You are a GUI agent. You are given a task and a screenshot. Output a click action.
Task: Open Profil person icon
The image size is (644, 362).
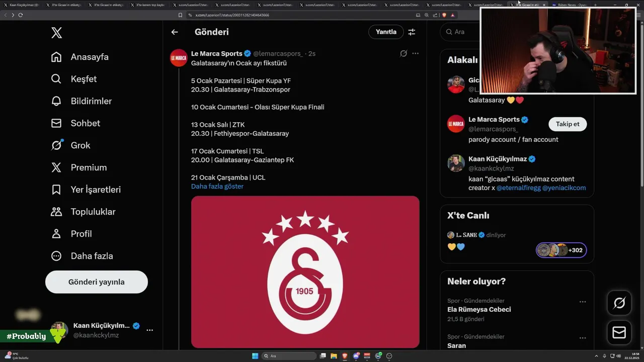tap(56, 234)
